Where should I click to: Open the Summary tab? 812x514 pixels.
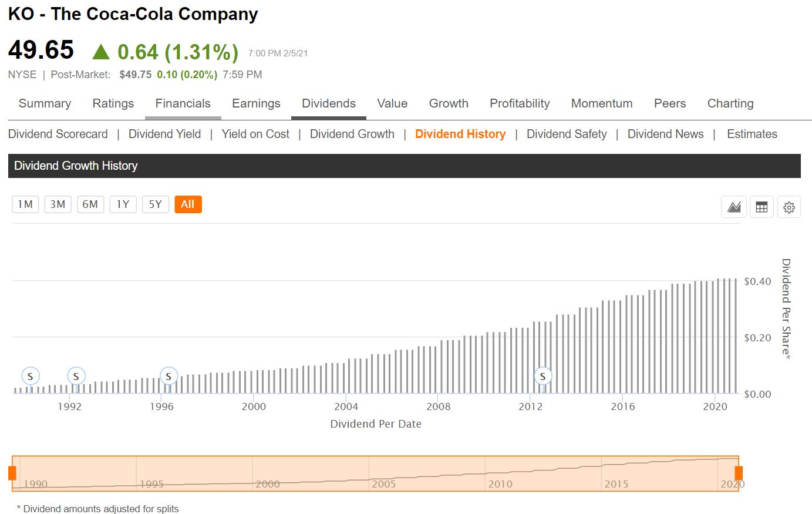tap(45, 103)
